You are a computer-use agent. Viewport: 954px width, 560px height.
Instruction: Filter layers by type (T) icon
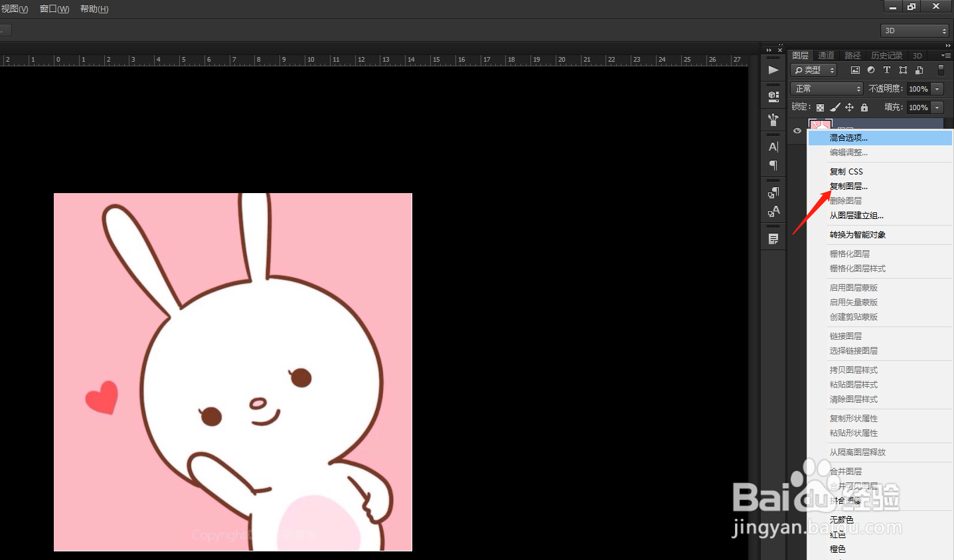click(x=887, y=70)
